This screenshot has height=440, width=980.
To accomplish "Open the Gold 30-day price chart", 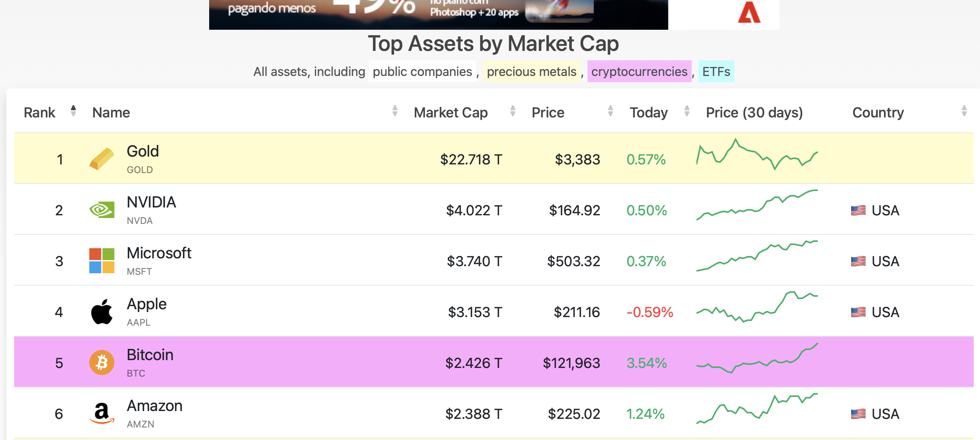I will coord(757,154).
